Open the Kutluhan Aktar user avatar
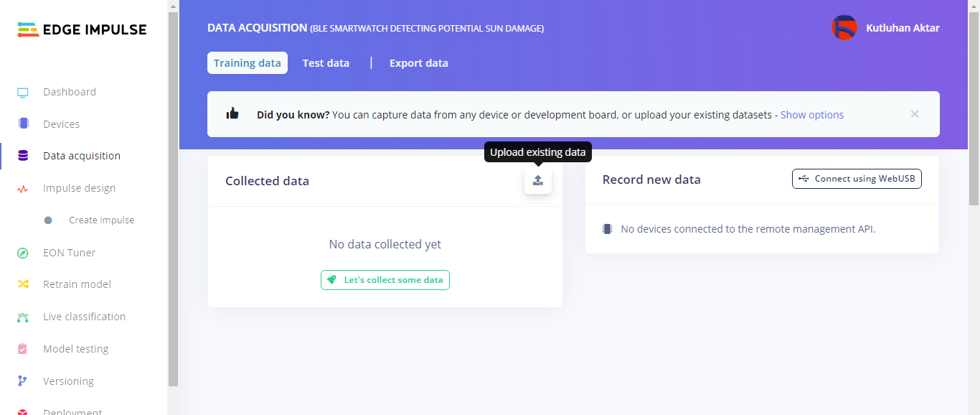 844,28
